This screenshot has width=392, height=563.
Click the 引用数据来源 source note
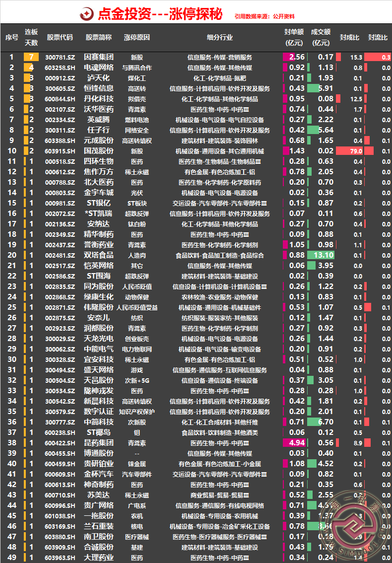271,16
